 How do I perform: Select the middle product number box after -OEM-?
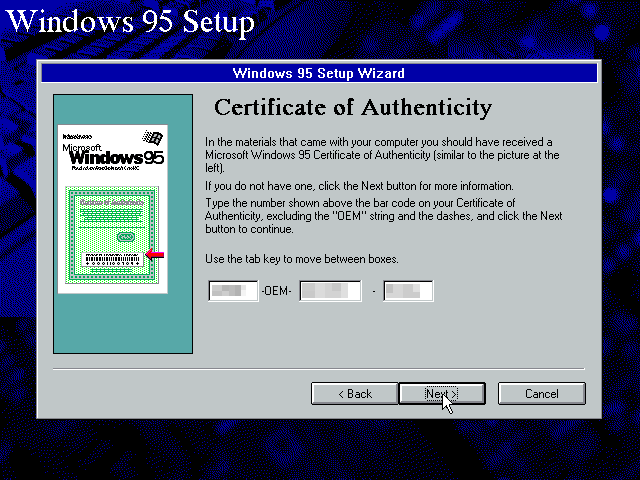[330, 291]
